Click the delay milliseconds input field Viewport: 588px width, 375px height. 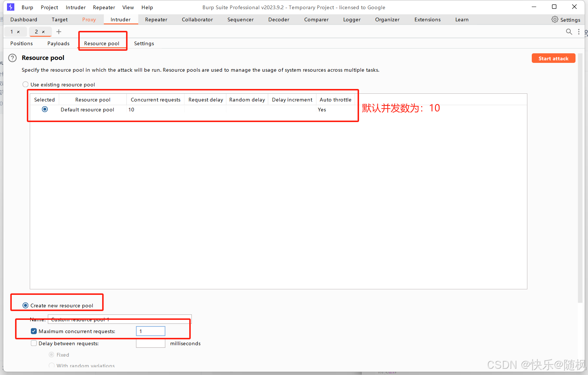pyautogui.click(x=151, y=343)
